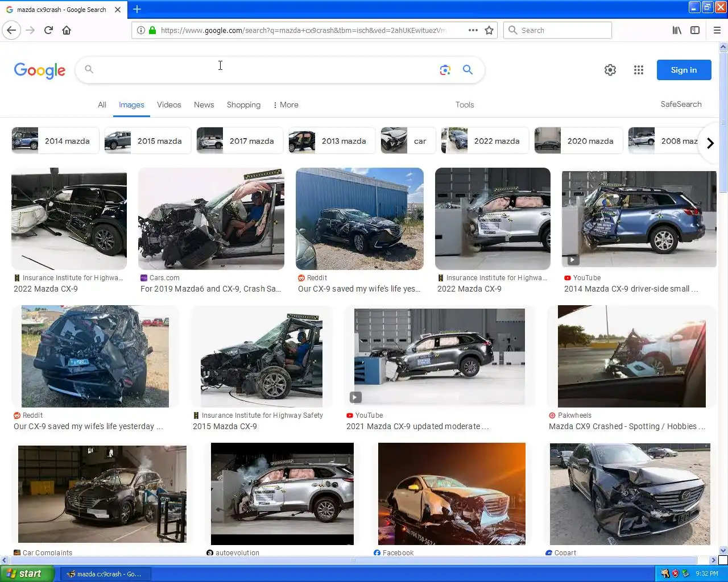
Task: Open the Firefox hamburger menu
Action: [717, 30]
